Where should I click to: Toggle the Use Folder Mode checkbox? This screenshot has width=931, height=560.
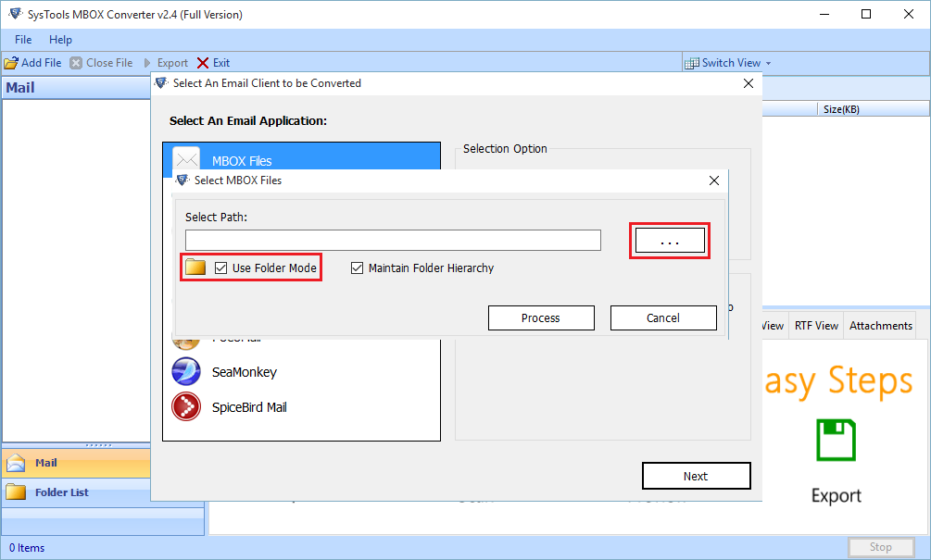220,268
